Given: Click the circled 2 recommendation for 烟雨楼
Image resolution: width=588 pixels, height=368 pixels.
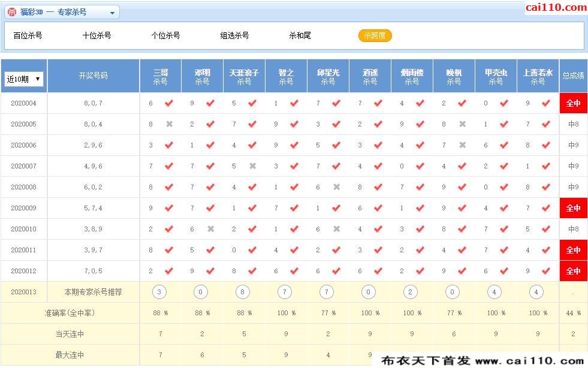Looking at the screenshot, I should (410, 292).
